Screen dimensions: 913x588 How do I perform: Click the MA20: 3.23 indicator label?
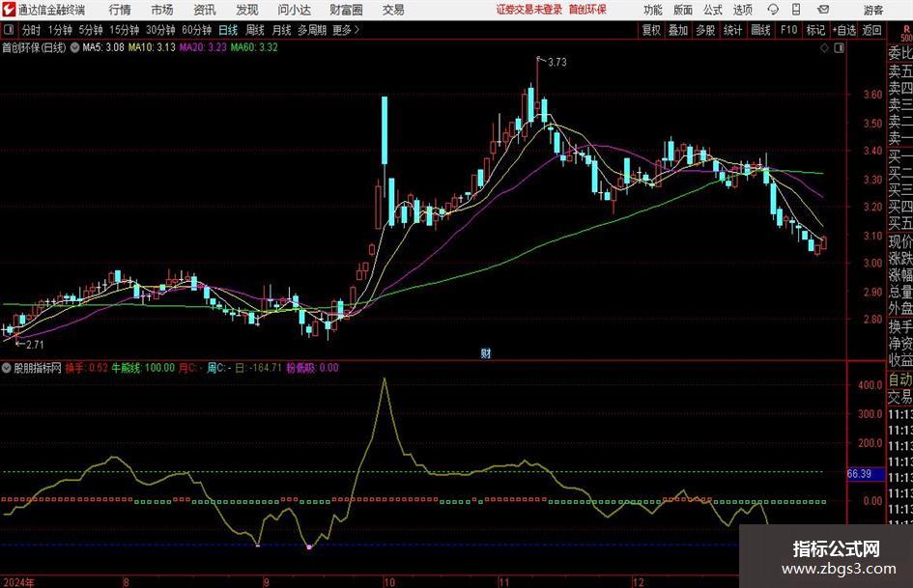(x=203, y=47)
